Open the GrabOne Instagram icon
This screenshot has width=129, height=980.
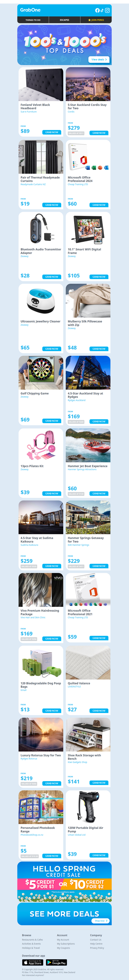(x=107, y=10)
